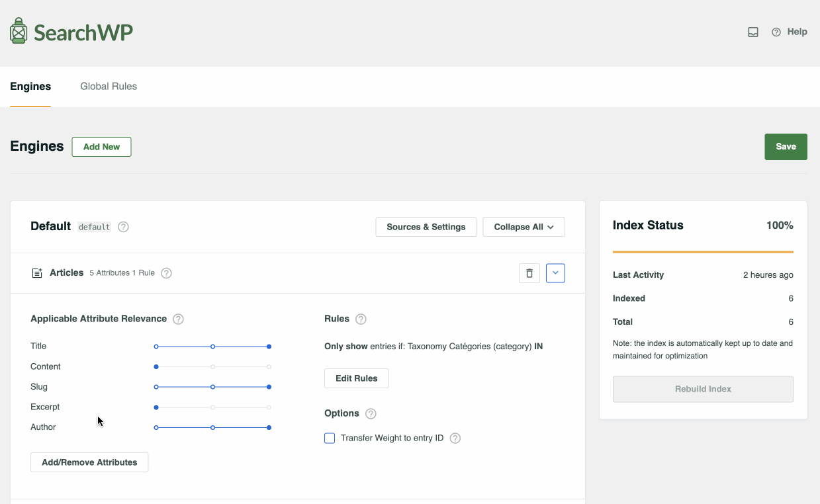The height and width of the screenshot is (504, 820).
Task: Open the Collapse All dropdown
Action: [x=524, y=227]
